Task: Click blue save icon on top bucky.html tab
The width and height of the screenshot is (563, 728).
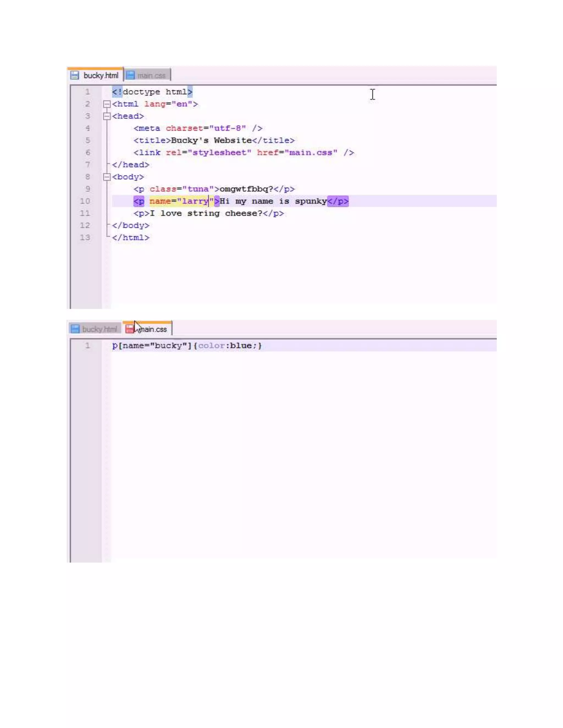Action: (x=75, y=75)
